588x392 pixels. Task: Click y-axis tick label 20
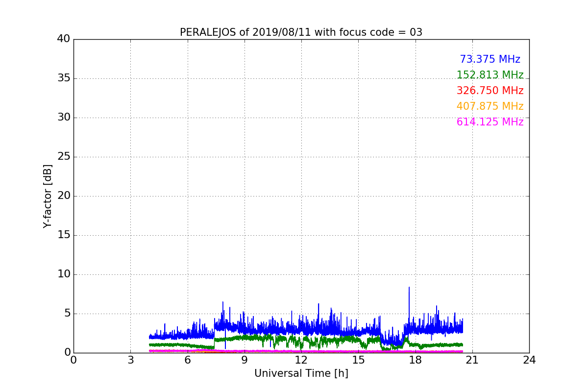coord(64,196)
